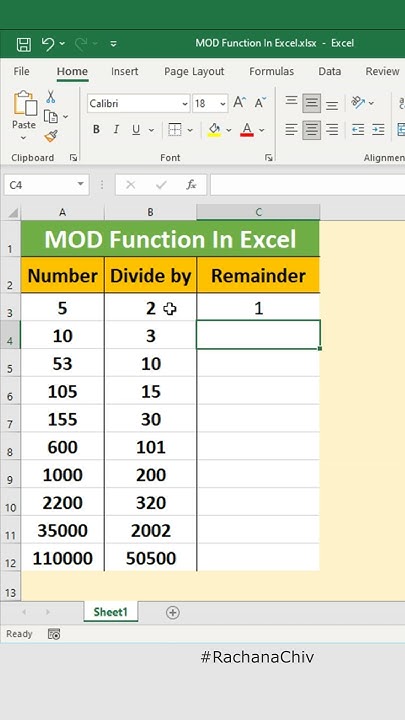Click the Insert Function fx icon
Screen dimensions: 405x720
pos(191,185)
